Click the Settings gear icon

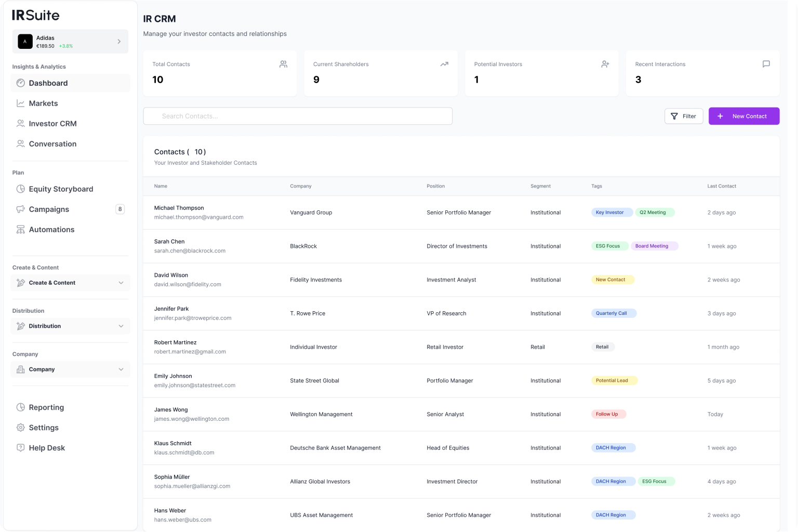(21, 427)
